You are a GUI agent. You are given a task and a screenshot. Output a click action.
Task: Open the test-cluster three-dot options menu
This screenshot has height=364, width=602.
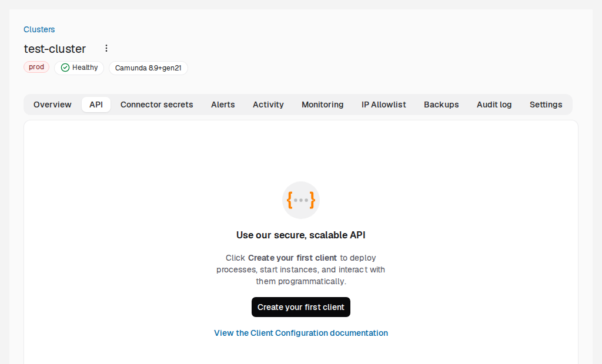(x=106, y=48)
